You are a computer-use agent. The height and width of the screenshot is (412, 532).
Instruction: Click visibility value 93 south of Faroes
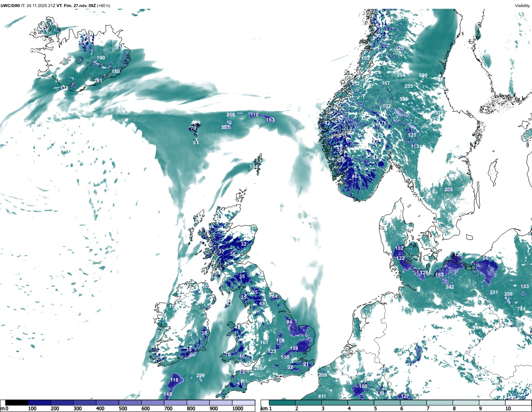[196, 143]
